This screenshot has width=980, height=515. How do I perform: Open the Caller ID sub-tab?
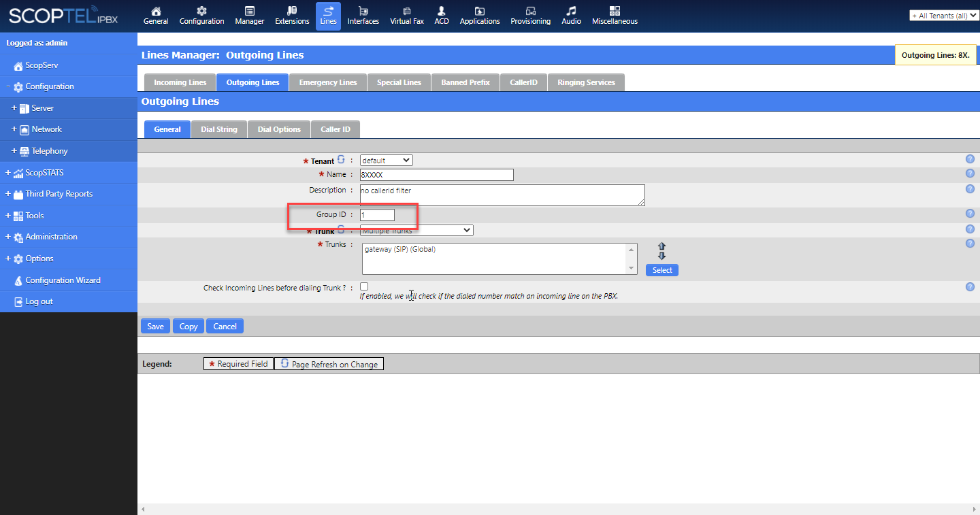pyautogui.click(x=336, y=129)
